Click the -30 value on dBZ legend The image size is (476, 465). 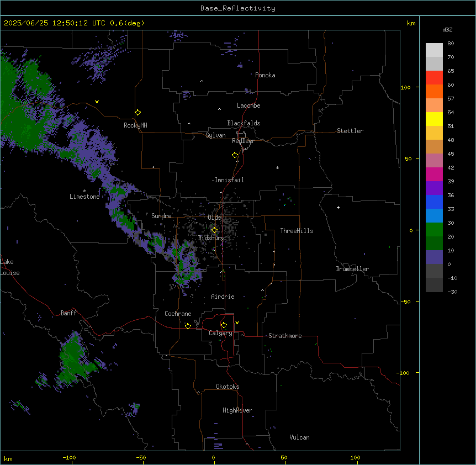(452, 292)
